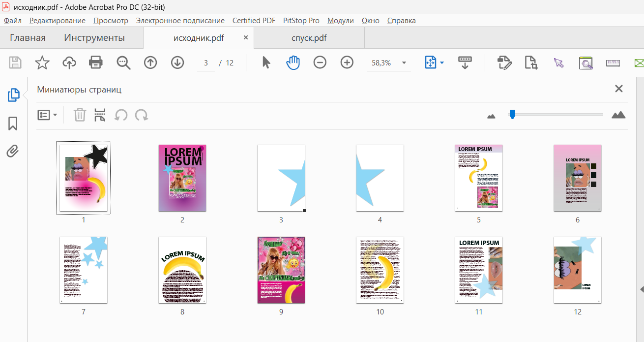Switch to the спуск.pdf document tab
644x342 pixels.
[309, 38]
